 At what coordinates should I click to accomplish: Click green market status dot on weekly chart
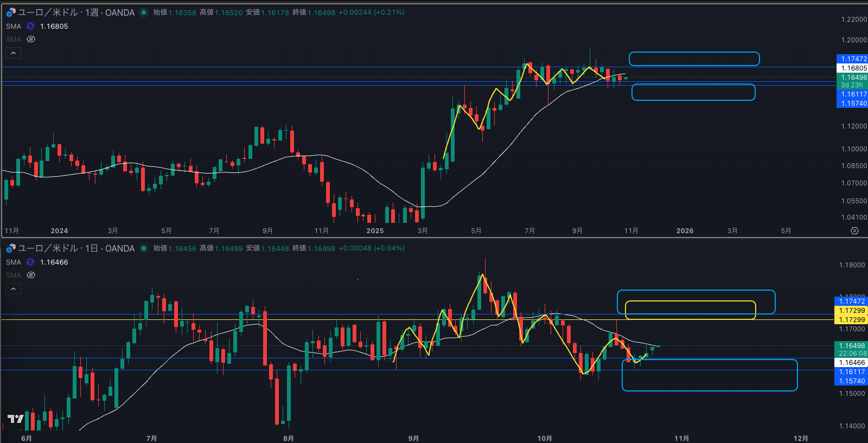tap(144, 12)
